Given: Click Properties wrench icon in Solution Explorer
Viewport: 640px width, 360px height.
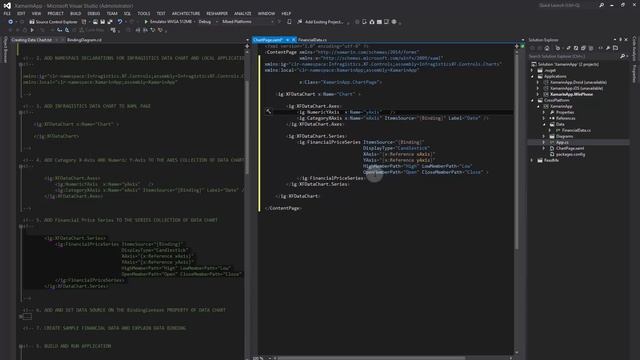Looking at the screenshot, I should 608,48.
